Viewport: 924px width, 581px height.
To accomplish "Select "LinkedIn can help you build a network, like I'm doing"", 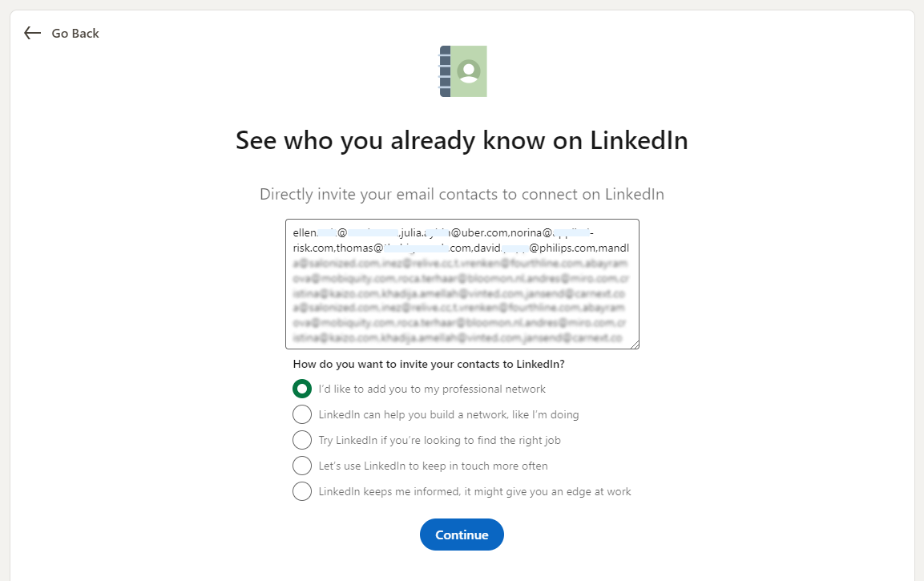I will click(x=302, y=414).
